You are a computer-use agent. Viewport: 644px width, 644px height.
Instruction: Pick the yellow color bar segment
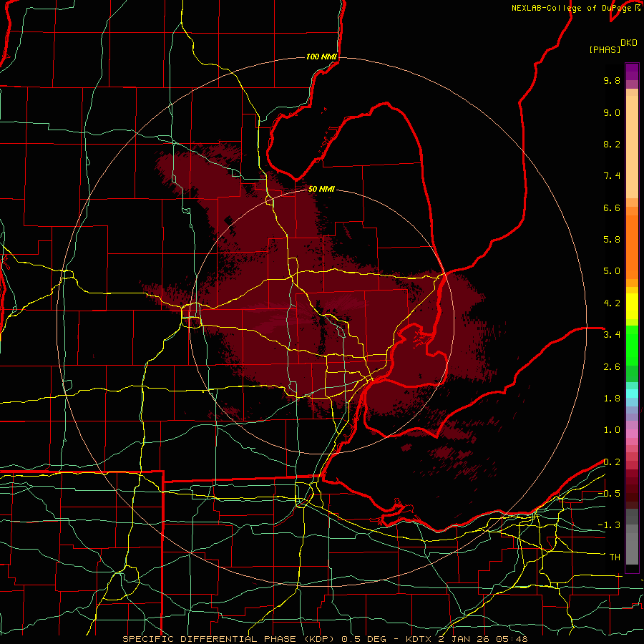coord(632,306)
